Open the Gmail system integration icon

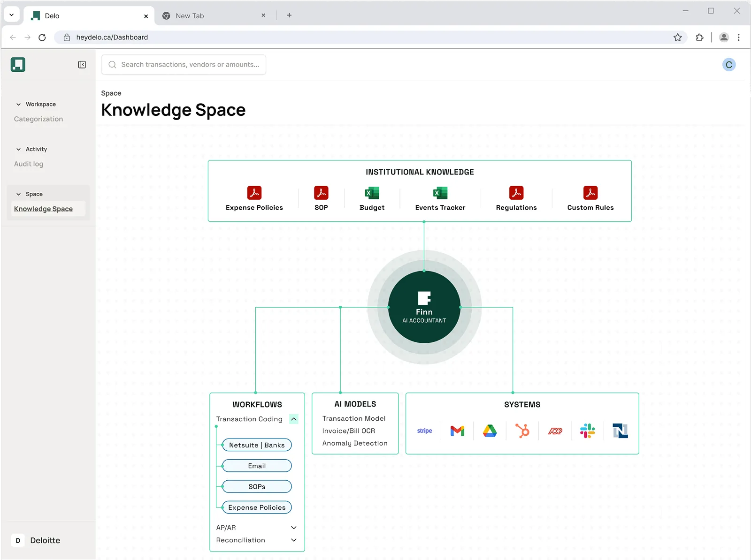(x=457, y=431)
